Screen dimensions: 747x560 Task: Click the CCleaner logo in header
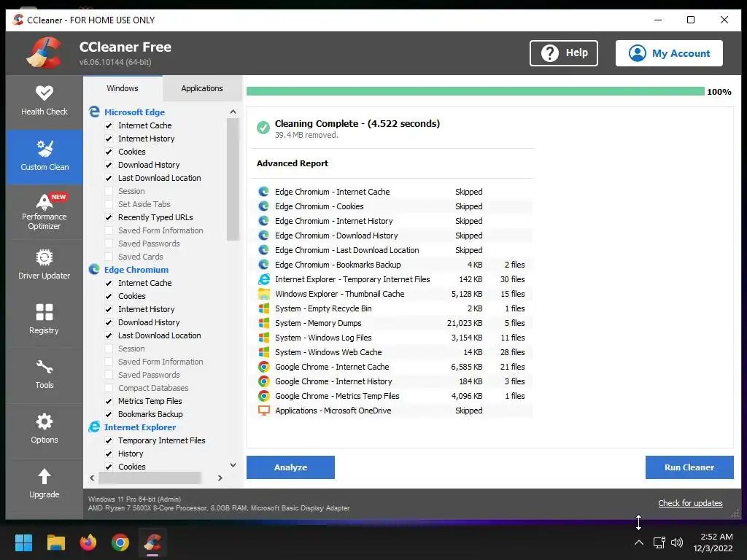pyautogui.click(x=44, y=52)
